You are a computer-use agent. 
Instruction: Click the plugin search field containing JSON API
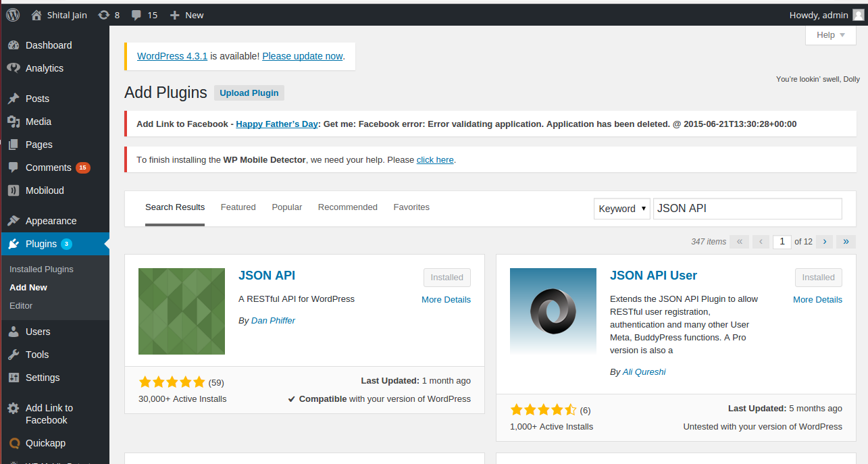pyautogui.click(x=748, y=209)
